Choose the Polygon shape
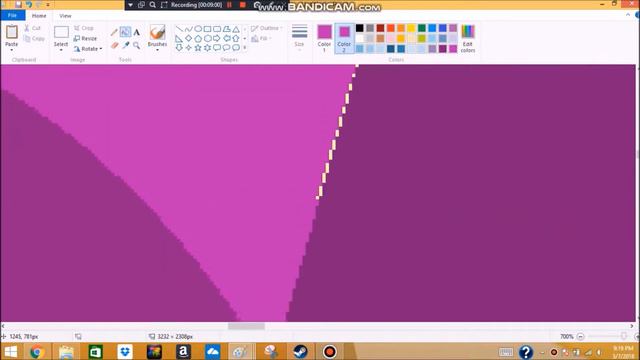The width and height of the screenshot is (640, 360). point(227,29)
